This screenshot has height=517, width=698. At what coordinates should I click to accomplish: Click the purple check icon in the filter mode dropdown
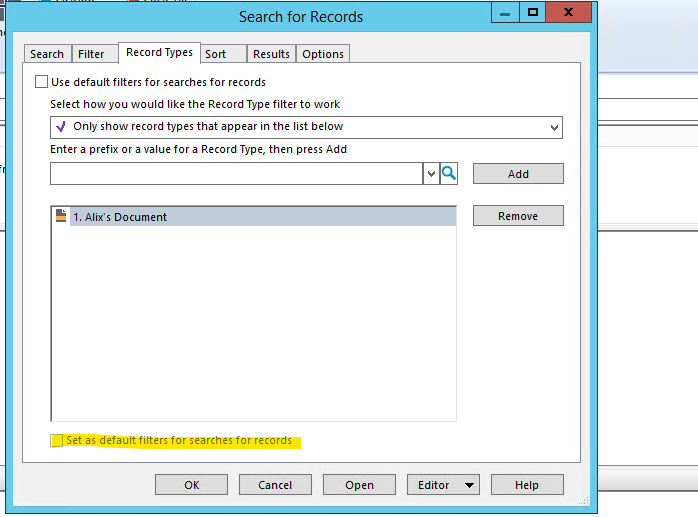(x=61, y=127)
